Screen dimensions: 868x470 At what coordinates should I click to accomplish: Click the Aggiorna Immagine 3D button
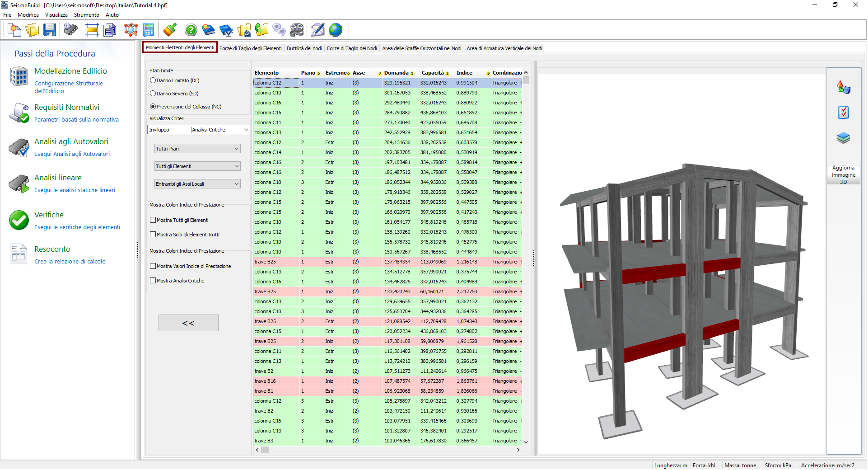(843, 174)
